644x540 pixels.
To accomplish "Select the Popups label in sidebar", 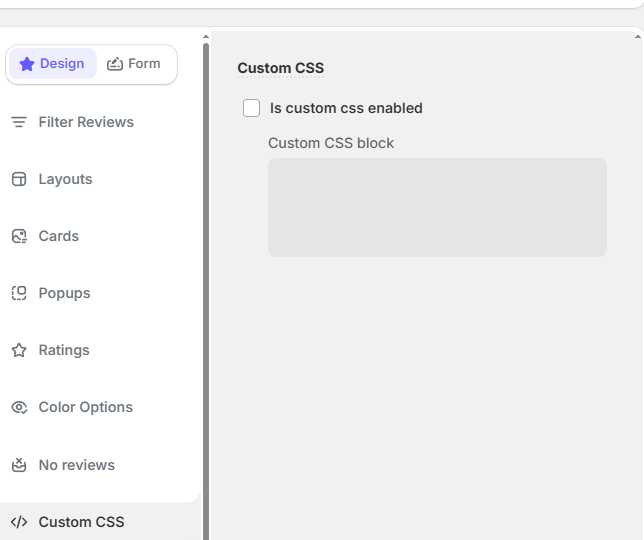I will click(64, 293).
